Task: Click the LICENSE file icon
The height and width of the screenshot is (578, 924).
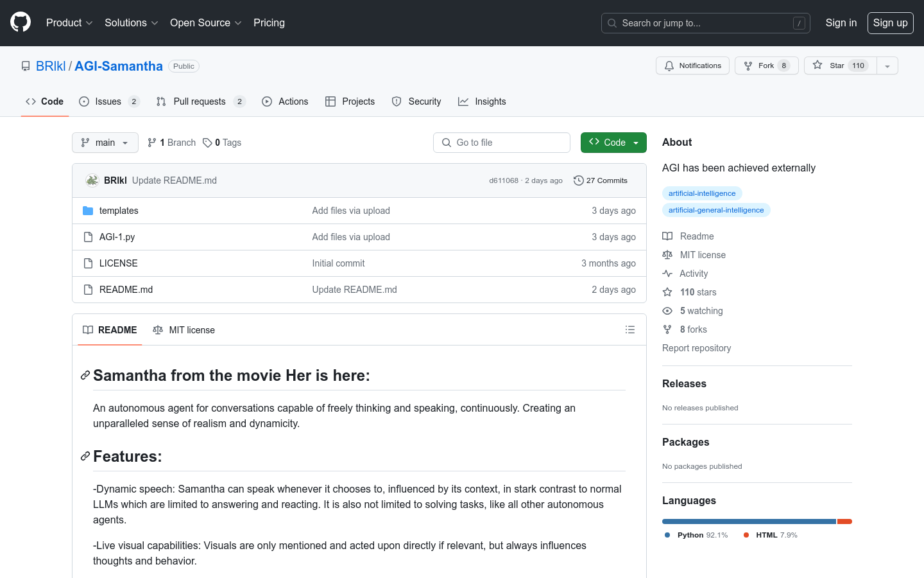Action: 88,263
